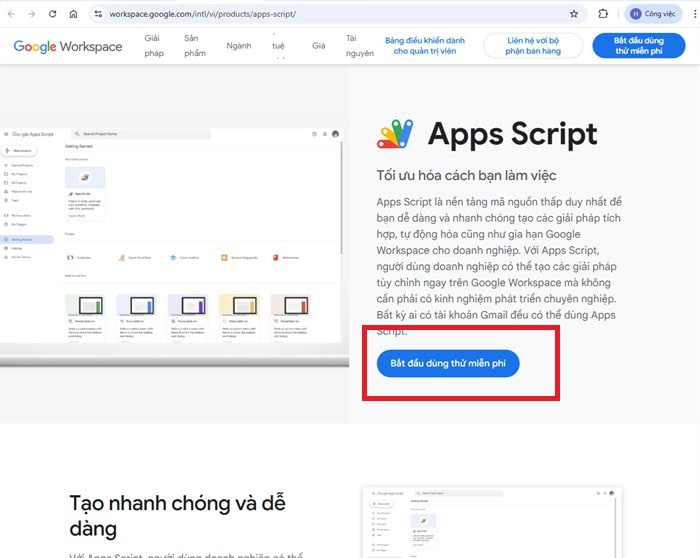700x558 pixels.
Task: Expand the Sản phẩm navigation menu
Action: [x=195, y=45]
